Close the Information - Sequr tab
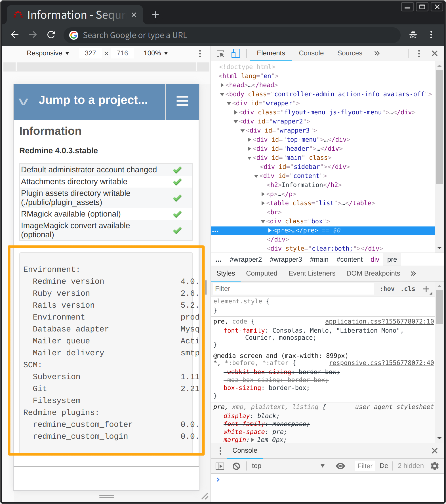This screenshot has height=504, width=446. coord(134,15)
